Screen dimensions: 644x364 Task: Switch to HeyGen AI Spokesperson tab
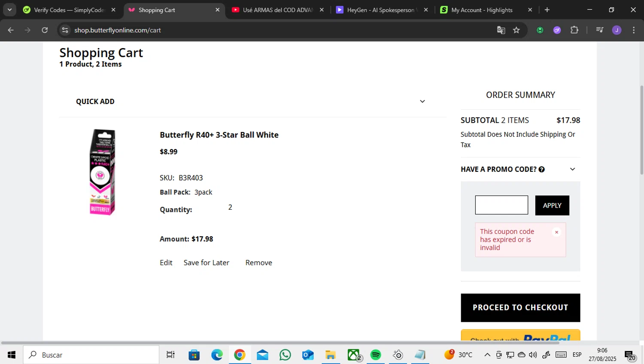(382, 10)
